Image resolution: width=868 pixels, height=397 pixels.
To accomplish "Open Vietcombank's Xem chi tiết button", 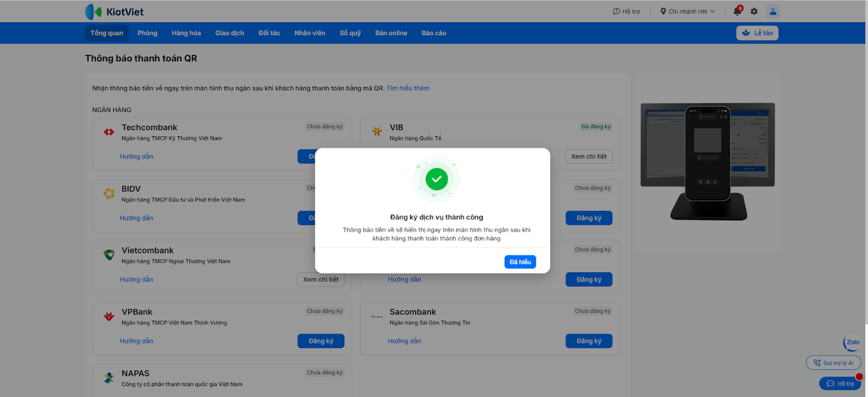I will (321, 279).
